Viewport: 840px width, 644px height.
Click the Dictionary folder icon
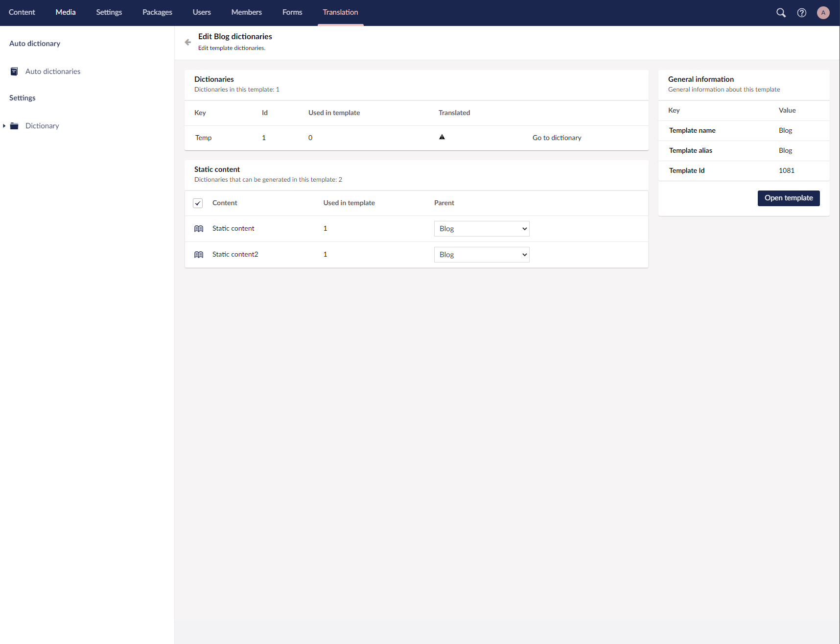point(14,126)
